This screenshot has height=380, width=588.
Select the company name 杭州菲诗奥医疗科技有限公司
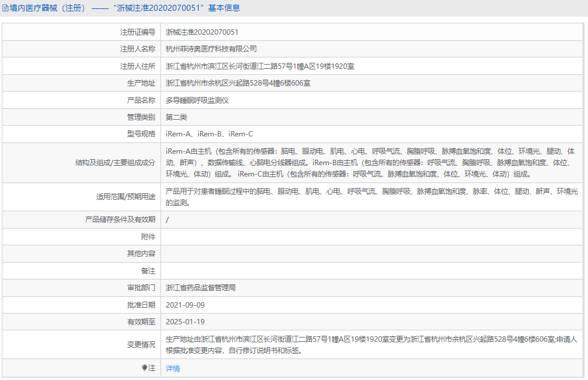tap(213, 48)
